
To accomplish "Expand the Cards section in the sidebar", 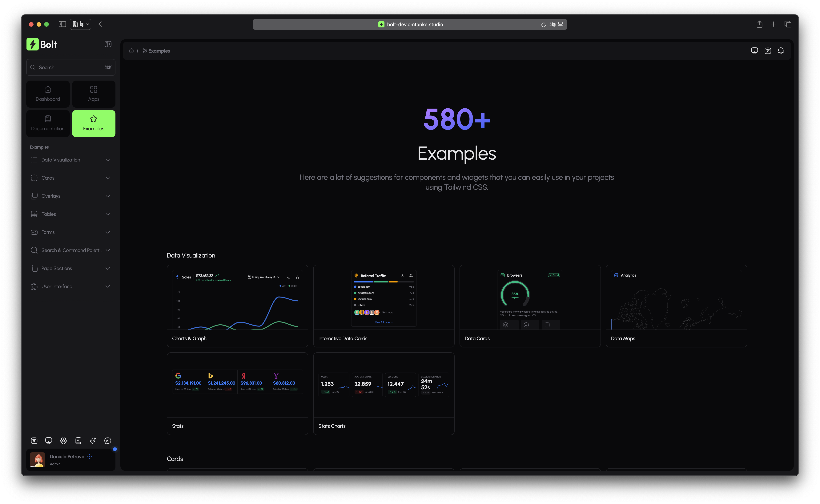I will [71, 178].
